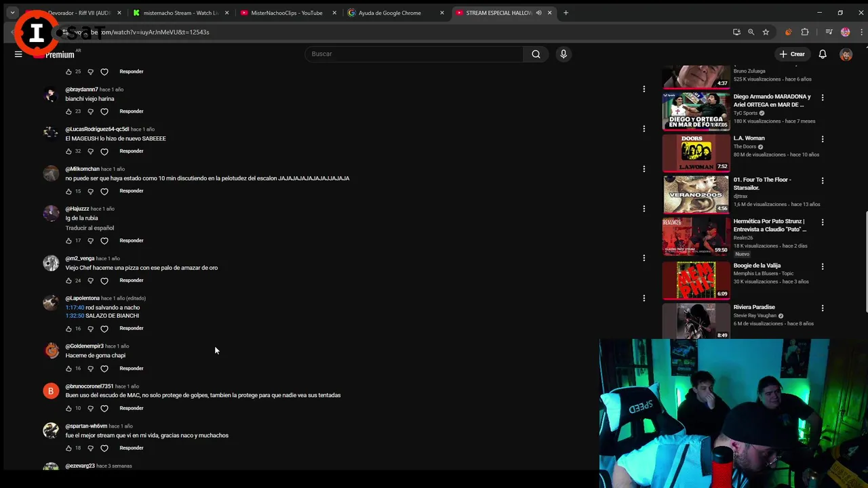Bookmark this page with the star icon
Viewport: 868px width, 488px height.
766,32
